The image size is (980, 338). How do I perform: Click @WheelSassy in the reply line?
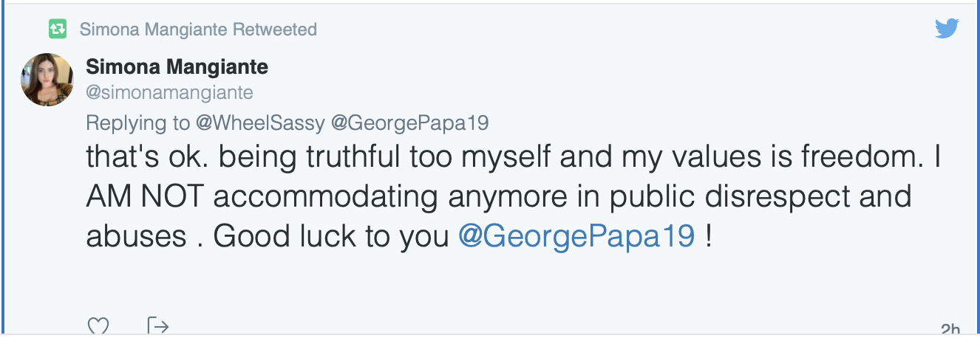tap(259, 123)
